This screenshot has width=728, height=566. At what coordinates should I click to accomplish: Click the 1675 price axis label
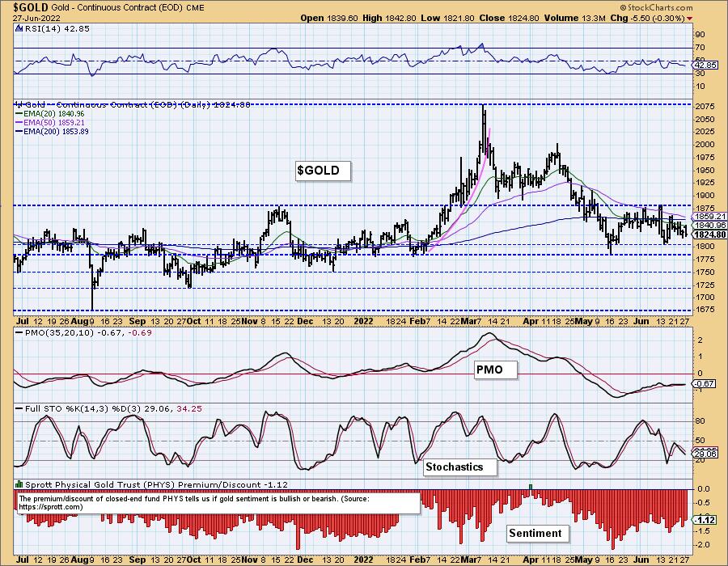coord(705,310)
